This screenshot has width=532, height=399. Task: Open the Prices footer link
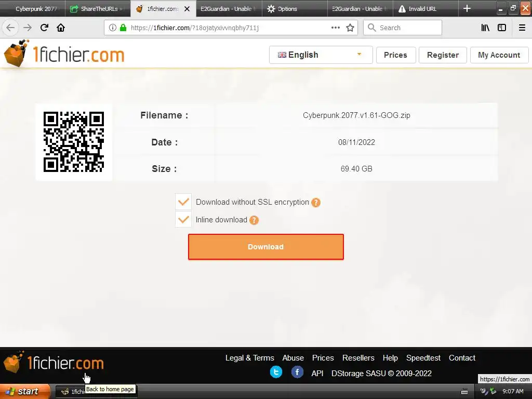(x=323, y=358)
